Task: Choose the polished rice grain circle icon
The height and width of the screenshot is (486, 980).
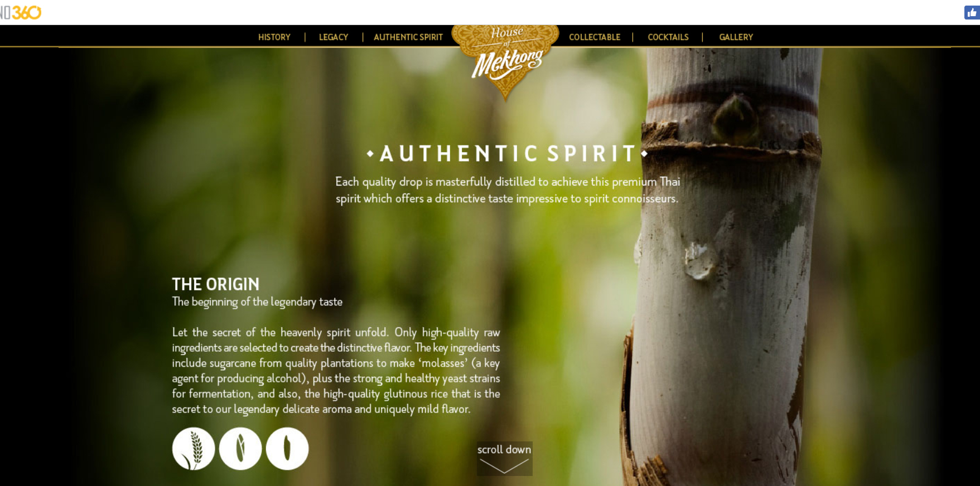Action: pos(287,449)
